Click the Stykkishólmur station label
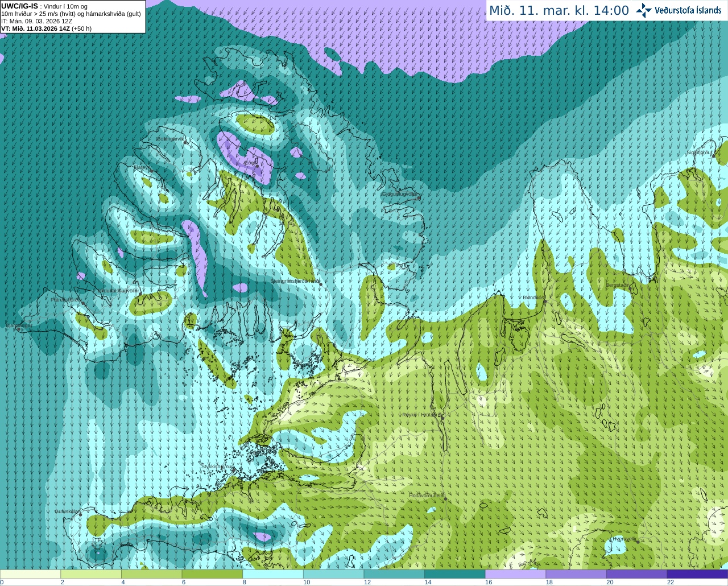Screen dimensions: 728x586 click(217, 466)
